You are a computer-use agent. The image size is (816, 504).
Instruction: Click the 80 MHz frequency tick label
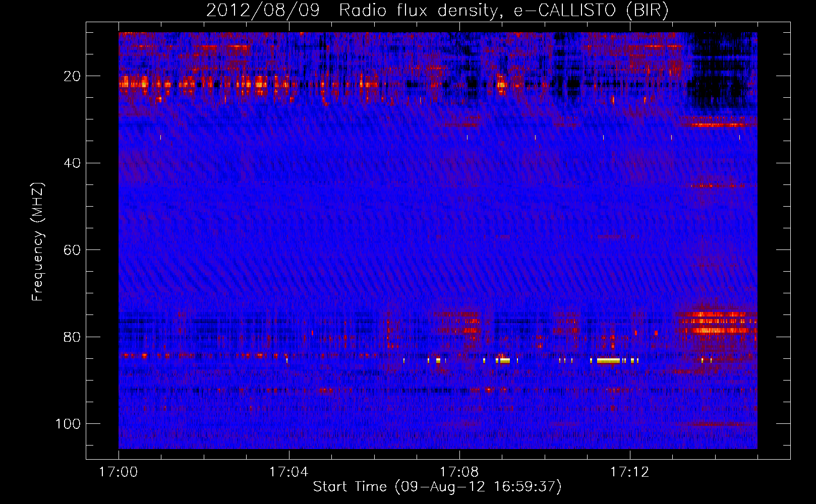click(x=73, y=337)
